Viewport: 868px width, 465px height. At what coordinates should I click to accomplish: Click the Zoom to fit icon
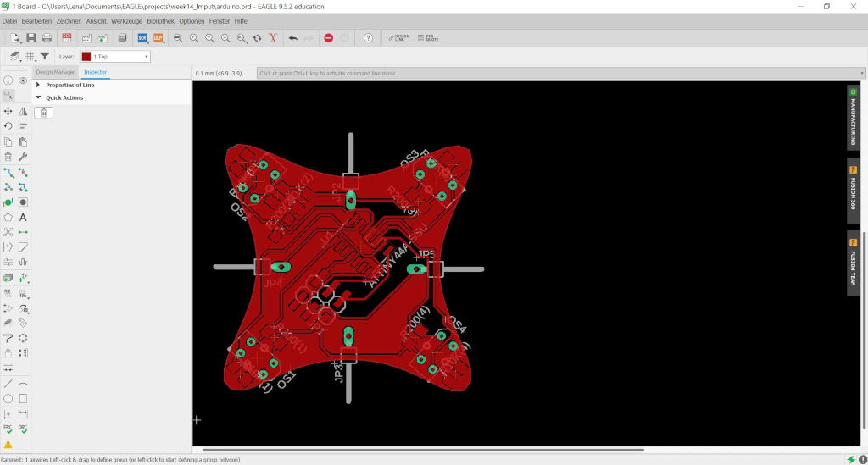tap(178, 38)
